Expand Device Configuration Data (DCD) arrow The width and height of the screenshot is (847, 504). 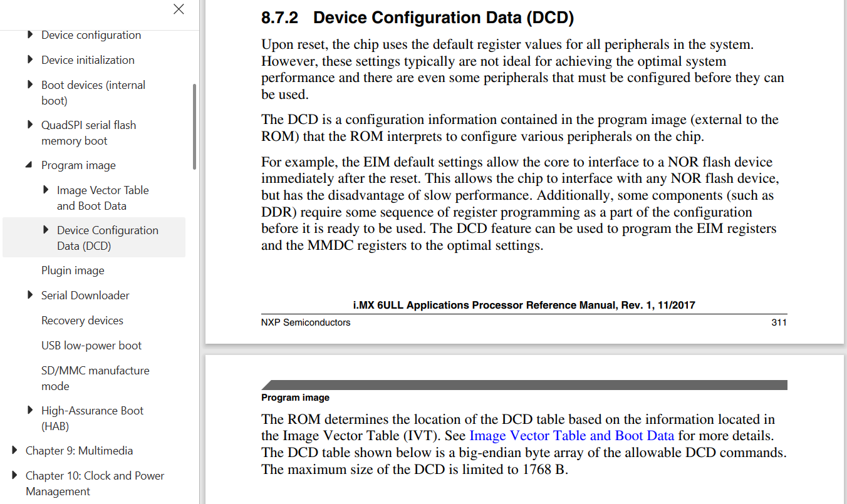(46, 230)
